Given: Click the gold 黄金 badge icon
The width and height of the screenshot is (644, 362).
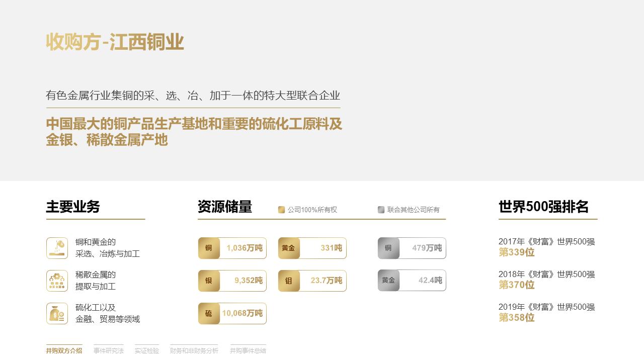Looking at the screenshot, I should (289, 248).
